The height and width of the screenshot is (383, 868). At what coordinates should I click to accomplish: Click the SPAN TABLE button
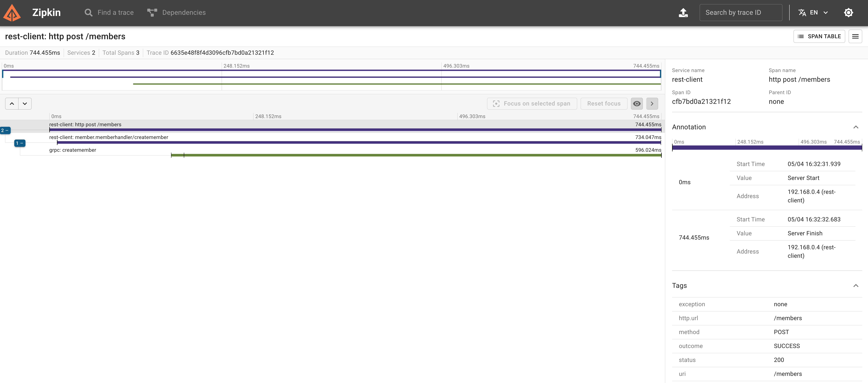coord(819,36)
